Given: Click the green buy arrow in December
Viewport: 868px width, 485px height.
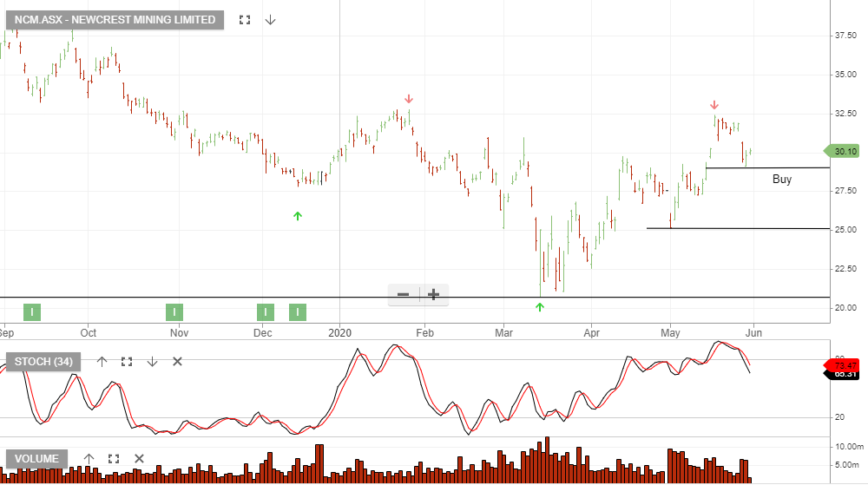Looking at the screenshot, I should coord(297,216).
